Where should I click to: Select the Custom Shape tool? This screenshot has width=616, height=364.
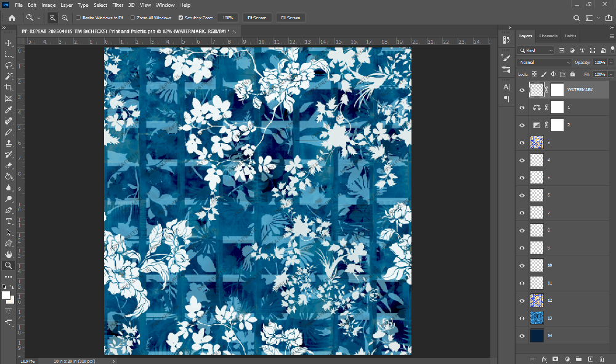click(x=8, y=243)
